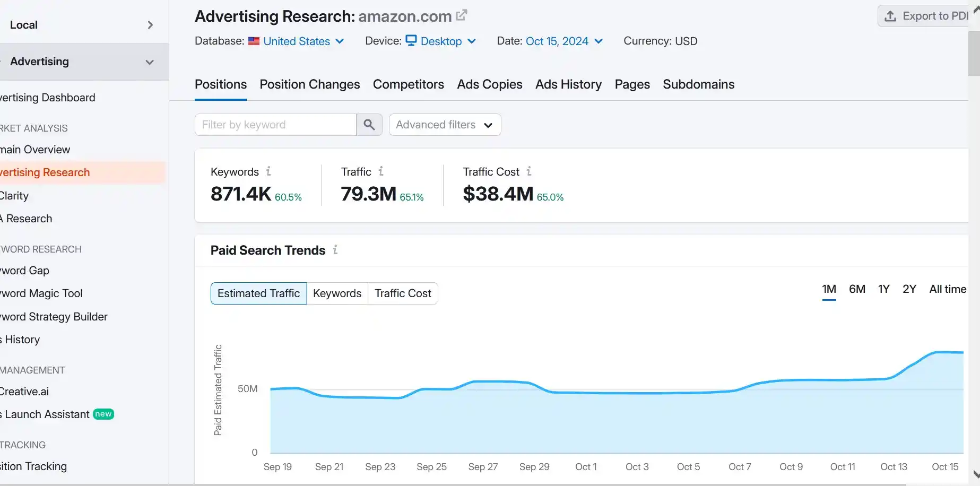Show info for Paid Search Trends
Screen dimensions: 980x486
coord(335,249)
